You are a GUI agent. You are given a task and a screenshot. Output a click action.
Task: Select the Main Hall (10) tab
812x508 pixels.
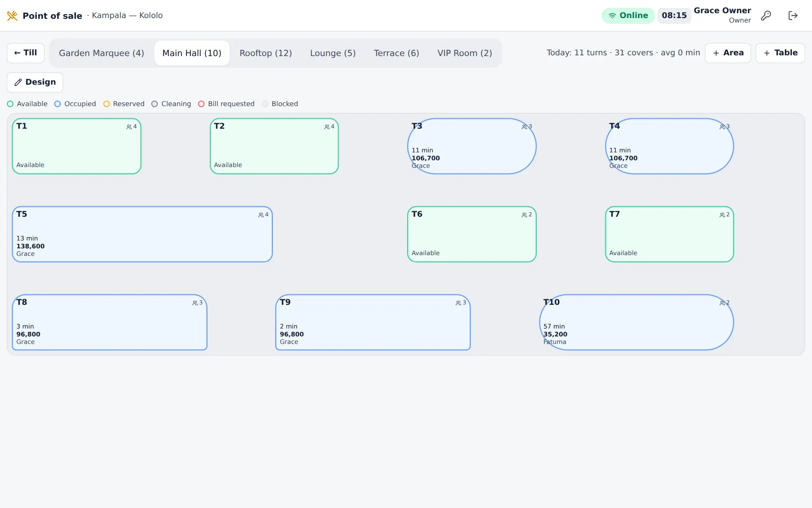pyautogui.click(x=192, y=53)
